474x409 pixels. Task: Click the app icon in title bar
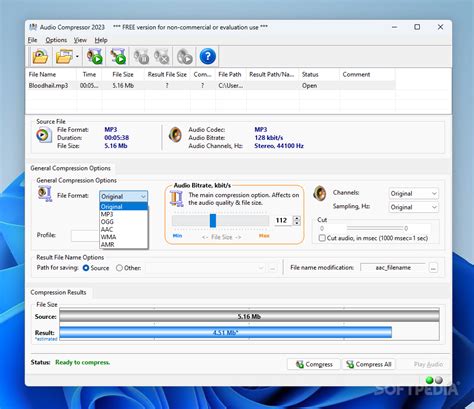33,27
